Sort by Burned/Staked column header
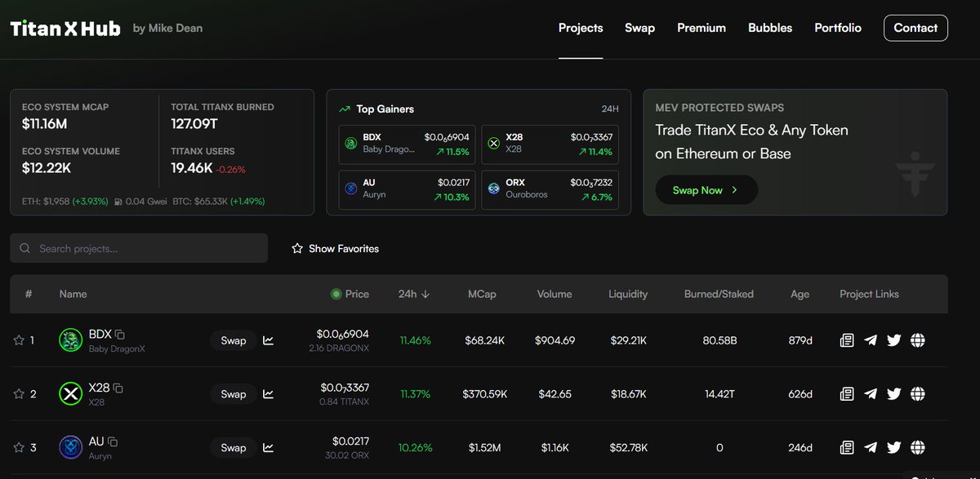Viewport: 980px width, 479px height. (719, 294)
